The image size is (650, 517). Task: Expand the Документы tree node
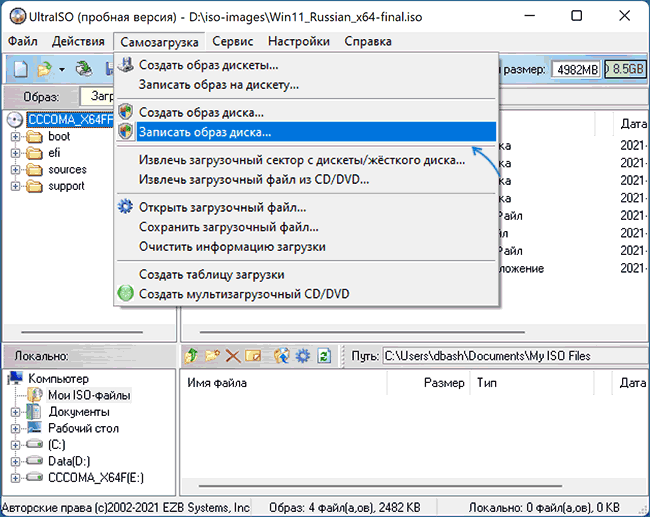click(x=15, y=412)
